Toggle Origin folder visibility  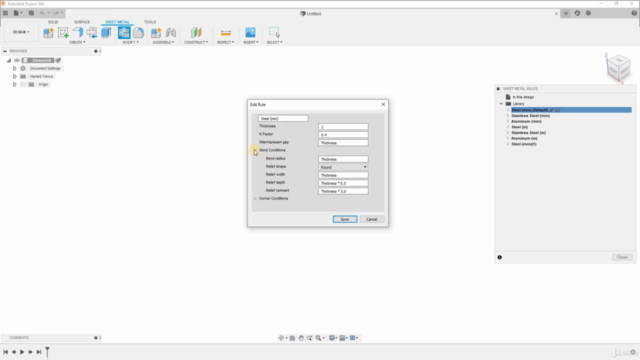[23, 84]
